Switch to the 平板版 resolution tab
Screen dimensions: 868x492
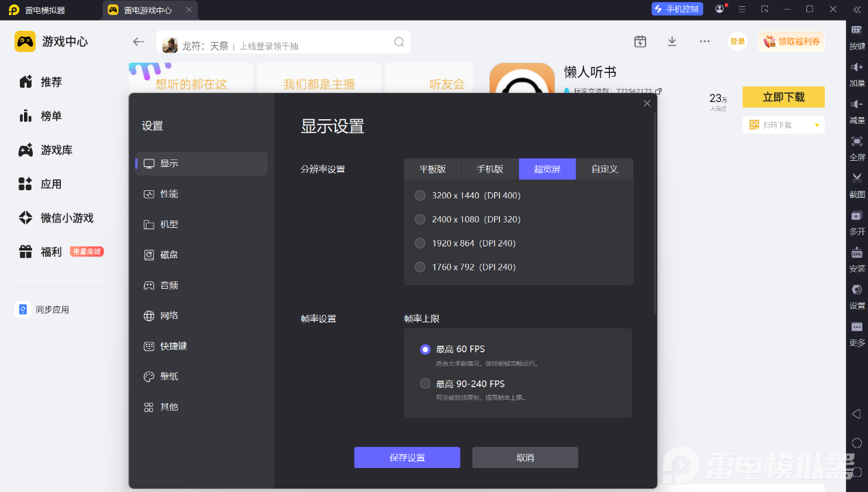pyautogui.click(x=433, y=169)
